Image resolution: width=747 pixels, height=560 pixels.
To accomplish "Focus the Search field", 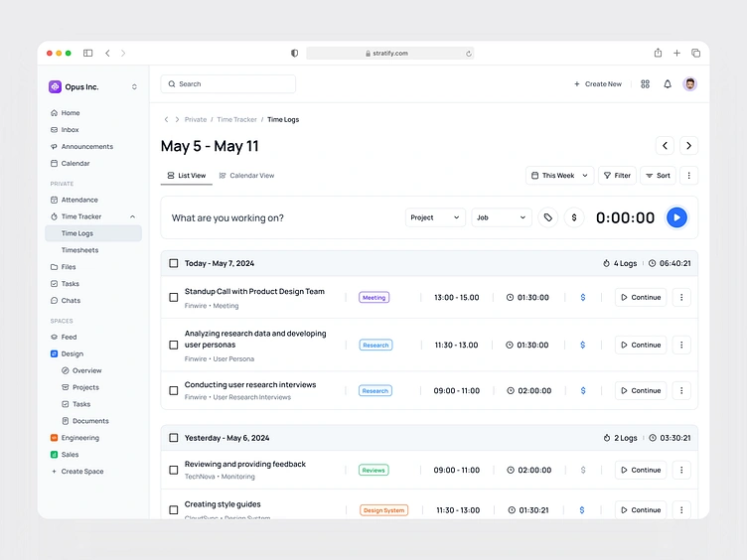I will point(228,84).
